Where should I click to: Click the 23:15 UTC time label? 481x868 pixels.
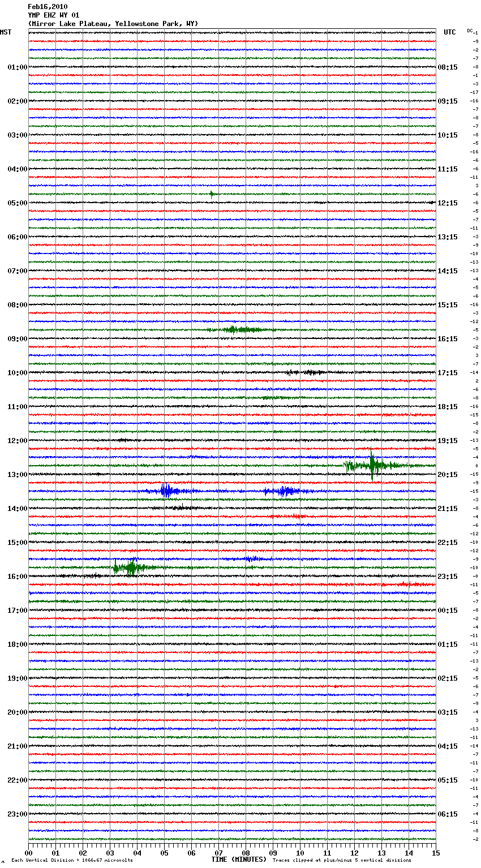click(448, 577)
